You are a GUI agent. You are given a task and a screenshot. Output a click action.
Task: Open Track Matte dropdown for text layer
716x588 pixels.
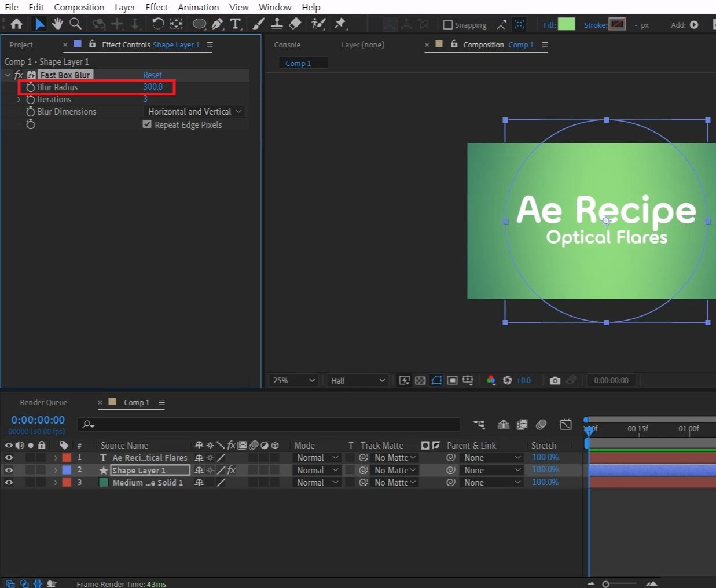[395, 458]
